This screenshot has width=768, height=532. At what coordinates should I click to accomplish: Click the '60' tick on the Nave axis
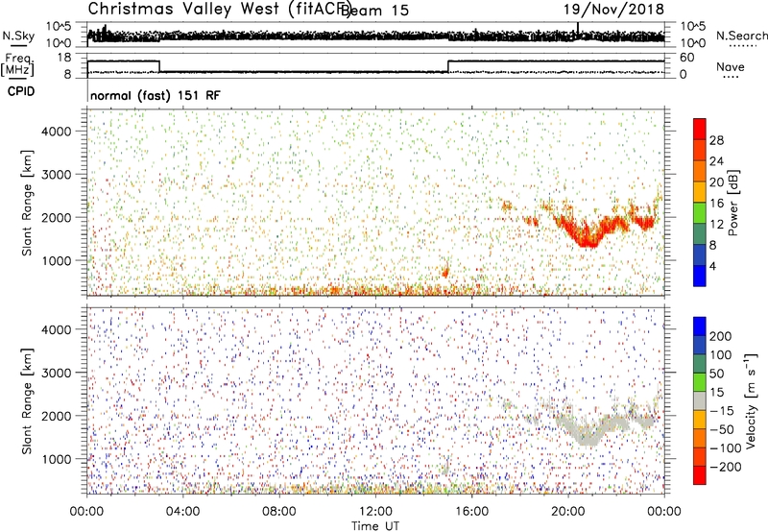pyautogui.click(x=686, y=58)
